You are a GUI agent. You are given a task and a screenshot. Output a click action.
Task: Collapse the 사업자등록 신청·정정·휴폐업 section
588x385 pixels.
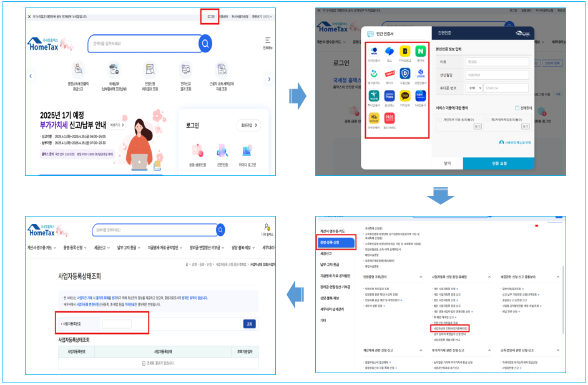tap(490, 275)
